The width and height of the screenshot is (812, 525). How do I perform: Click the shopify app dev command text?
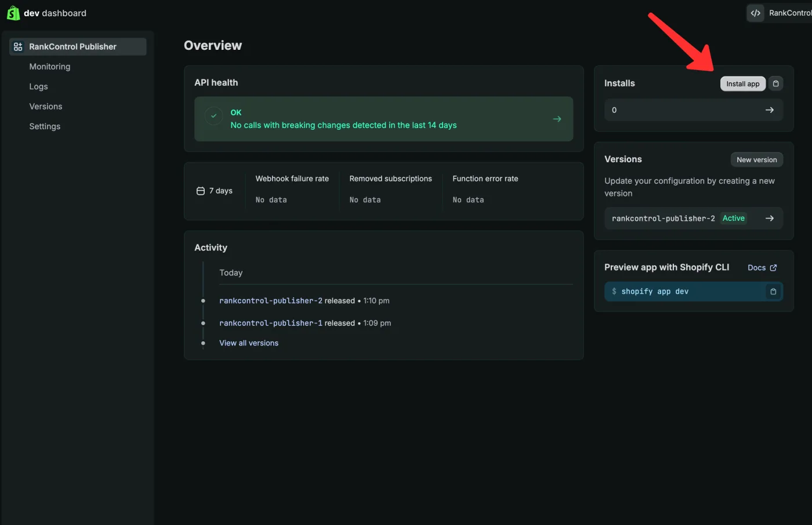coord(655,291)
